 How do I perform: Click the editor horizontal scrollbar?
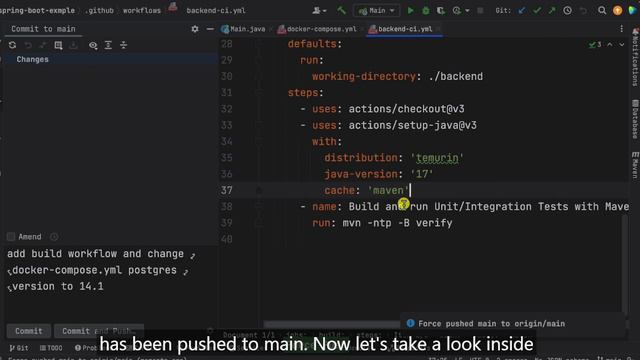coord(331,324)
